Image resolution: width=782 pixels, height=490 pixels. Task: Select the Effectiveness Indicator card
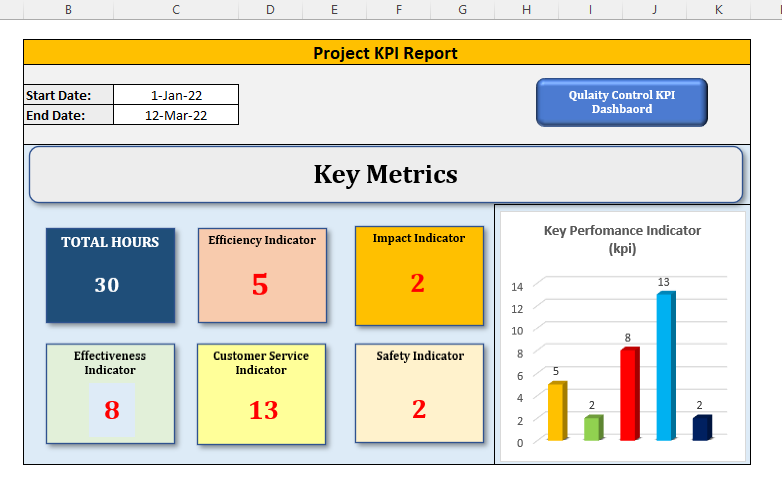tap(110, 393)
